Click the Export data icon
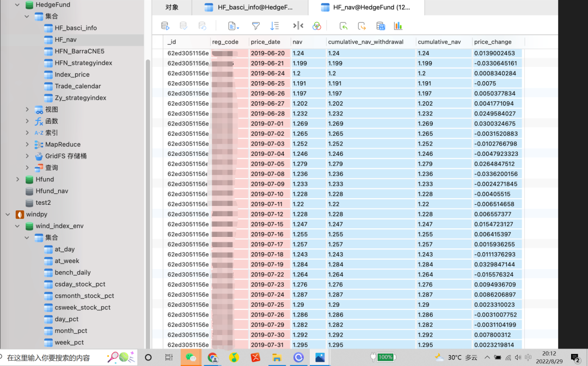 pyautogui.click(x=362, y=26)
